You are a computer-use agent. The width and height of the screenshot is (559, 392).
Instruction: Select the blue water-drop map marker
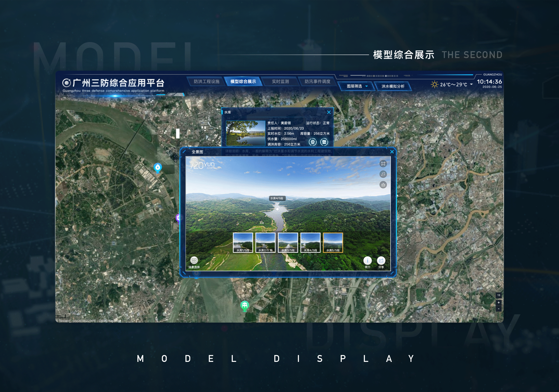pyautogui.click(x=158, y=168)
